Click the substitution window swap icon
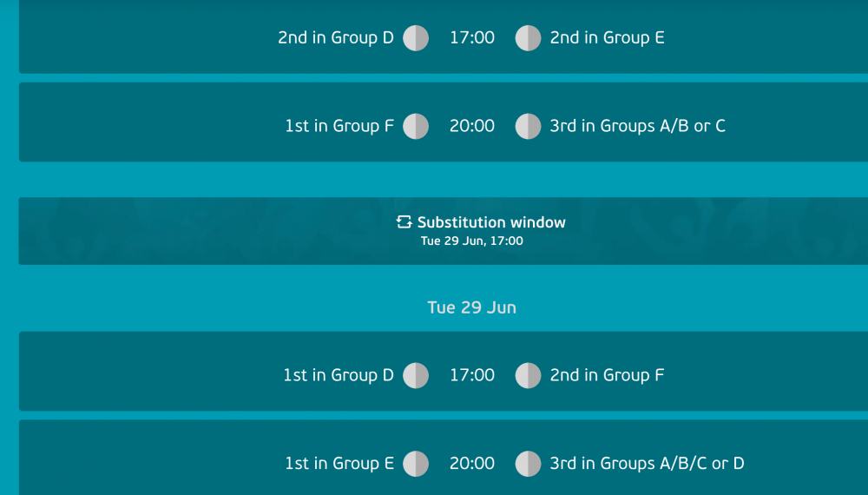 (404, 222)
